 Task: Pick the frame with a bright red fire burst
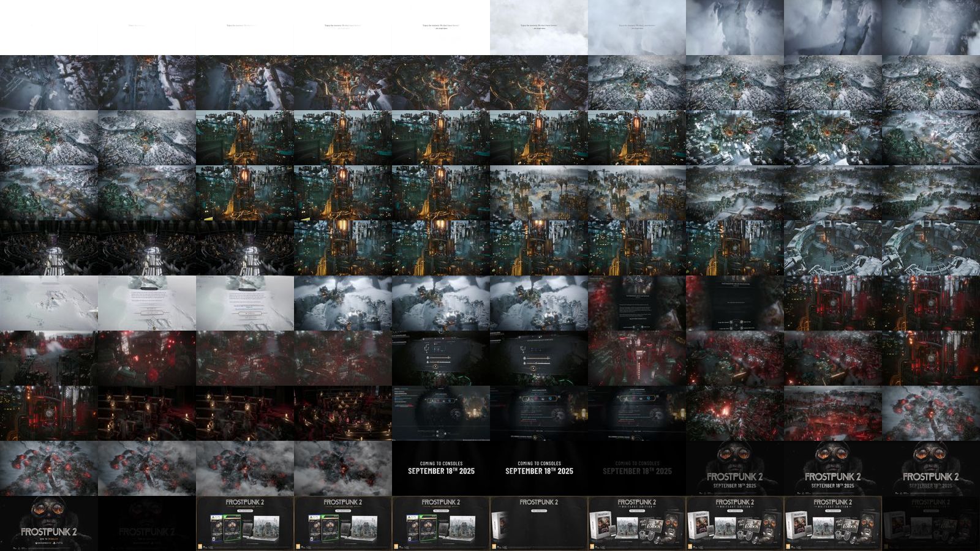tap(735, 413)
